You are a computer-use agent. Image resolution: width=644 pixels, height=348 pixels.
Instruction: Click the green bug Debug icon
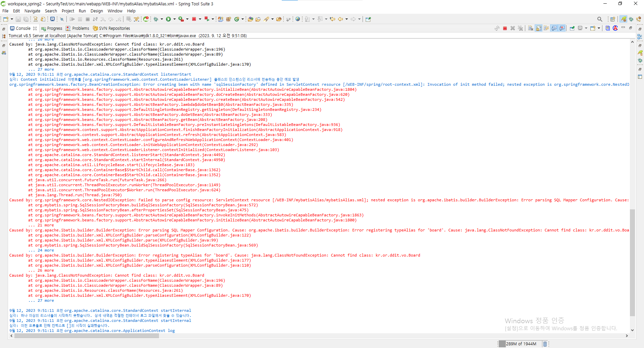click(x=156, y=19)
